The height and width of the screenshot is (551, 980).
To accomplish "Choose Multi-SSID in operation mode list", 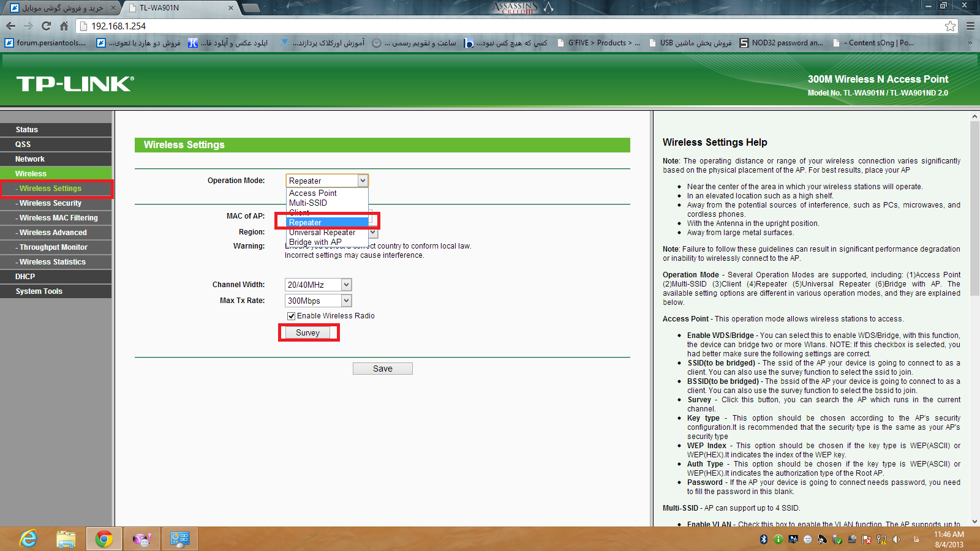I will click(327, 203).
